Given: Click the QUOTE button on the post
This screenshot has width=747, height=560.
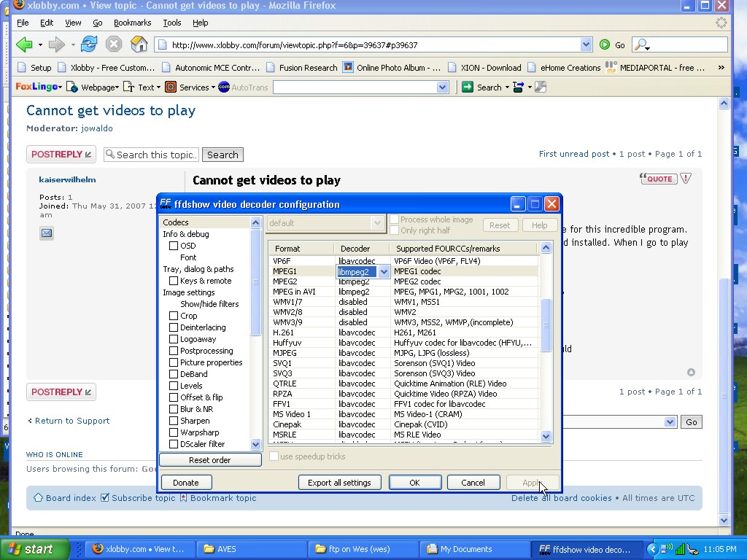Looking at the screenshot, I should click(x=658, y=179).
